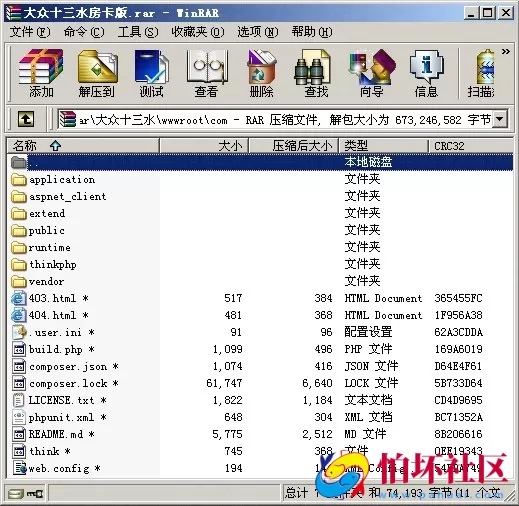This screenshot has width=519, height=506.
Task: Sort by Packed size (压缩后大小) header
Action: tap(294, 146)
